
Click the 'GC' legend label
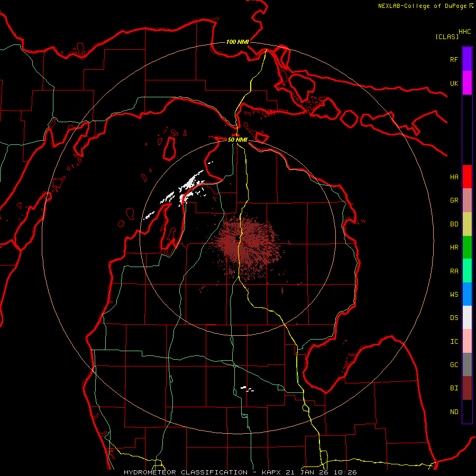pyautogui.click(x=454, y=365)
